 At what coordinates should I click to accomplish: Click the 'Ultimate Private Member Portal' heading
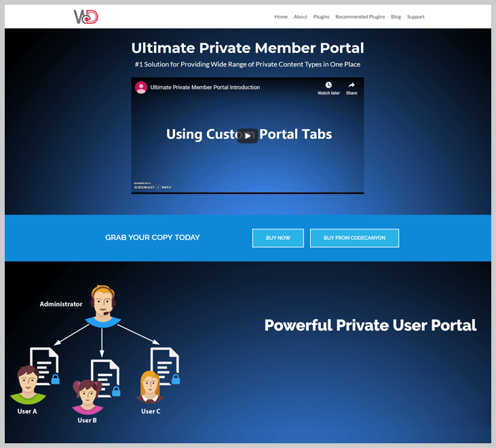point(248,48)
